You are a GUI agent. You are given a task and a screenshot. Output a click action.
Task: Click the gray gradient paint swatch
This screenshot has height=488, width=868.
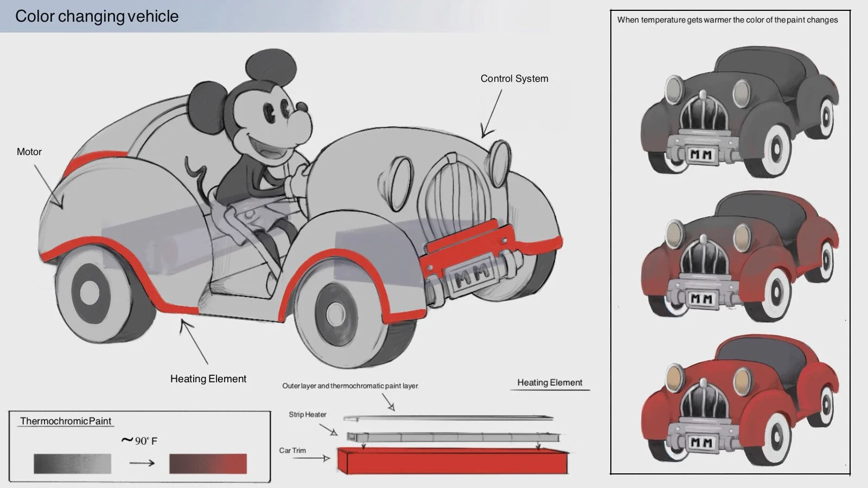72,464
